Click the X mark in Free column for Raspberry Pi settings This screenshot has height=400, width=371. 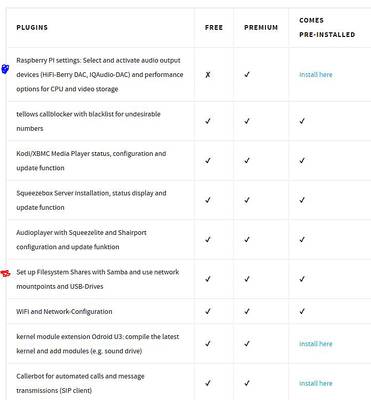208,75
